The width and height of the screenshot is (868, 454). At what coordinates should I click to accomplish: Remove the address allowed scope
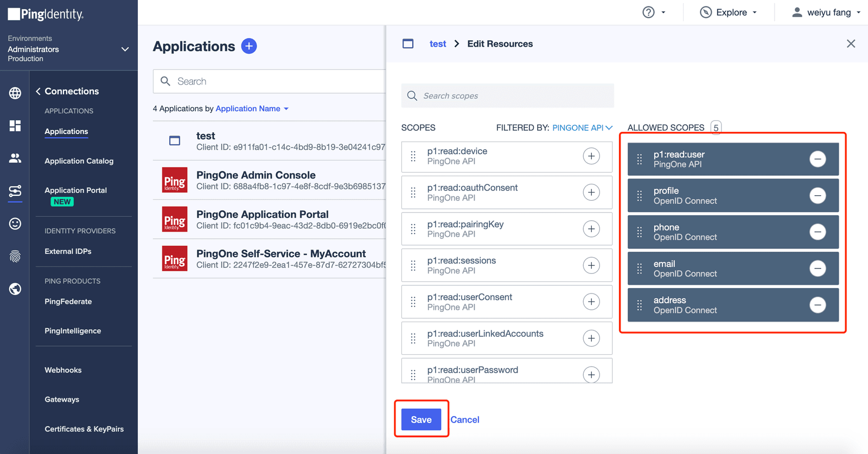(818, 305)
